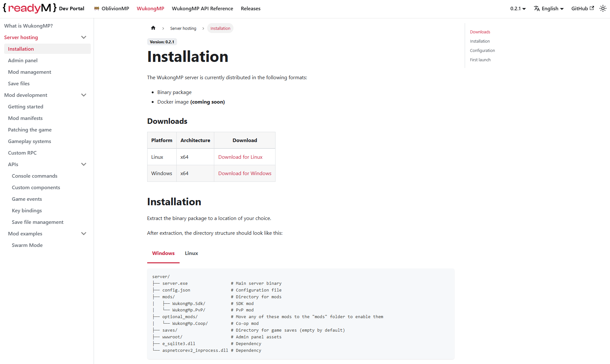Open APIs sidebar category
Image resolution: width=610 pixels, height=364 pixels.
pos(13,164)
